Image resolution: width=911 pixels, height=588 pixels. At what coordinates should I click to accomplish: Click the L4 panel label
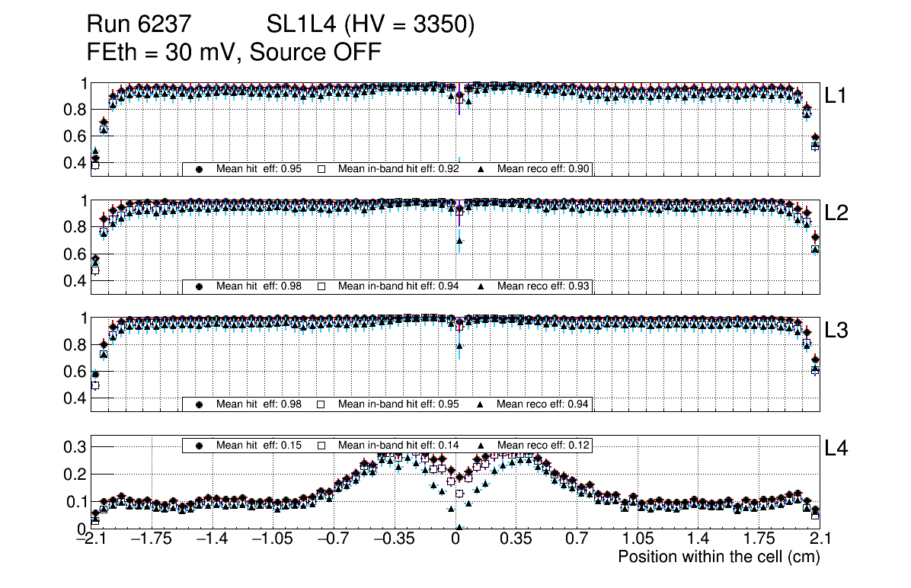pyautogui.click(x=836, y=449)
